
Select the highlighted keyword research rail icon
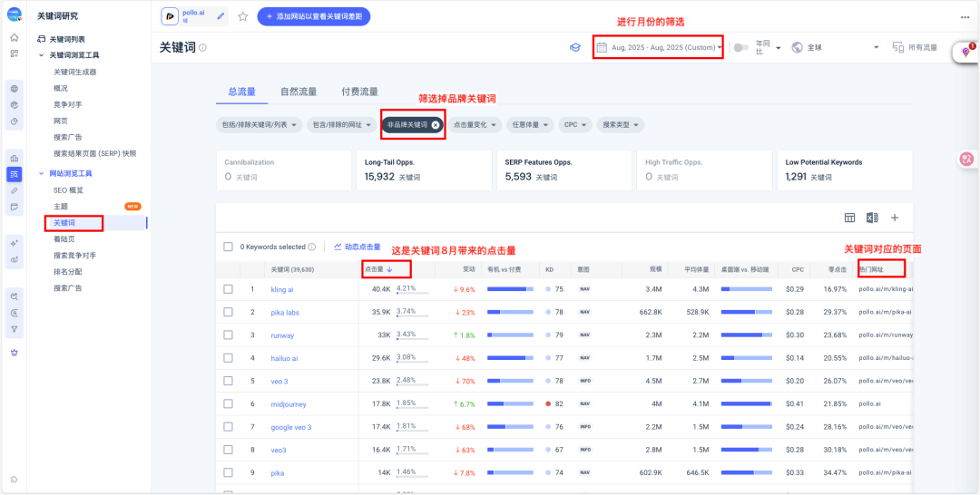coord(15,174)
